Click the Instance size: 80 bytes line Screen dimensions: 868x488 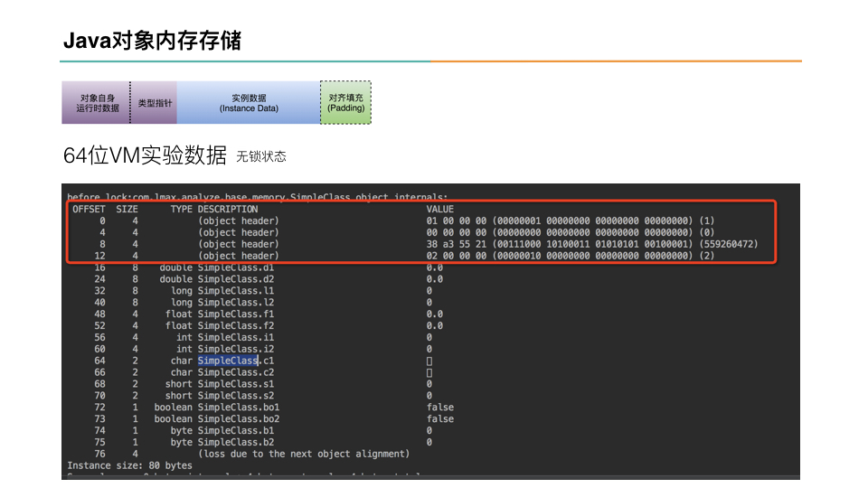129,465
